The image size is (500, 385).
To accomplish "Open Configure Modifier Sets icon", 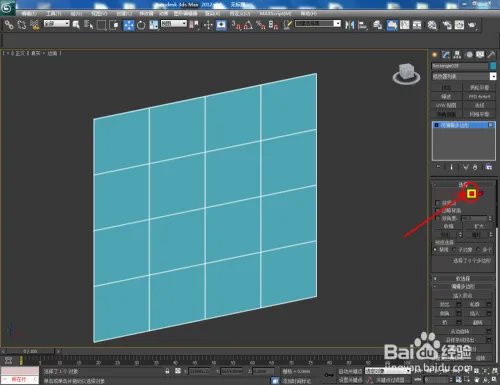I will (489, 167).
